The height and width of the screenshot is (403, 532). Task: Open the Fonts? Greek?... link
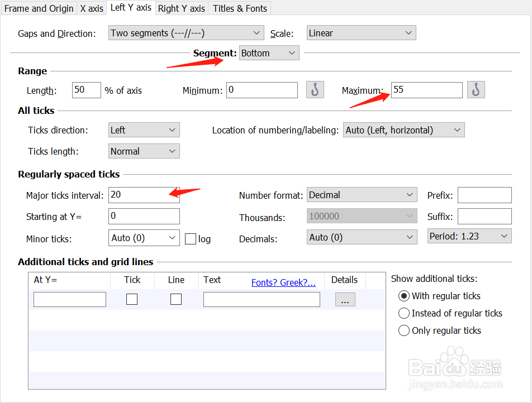click(283, 282)
